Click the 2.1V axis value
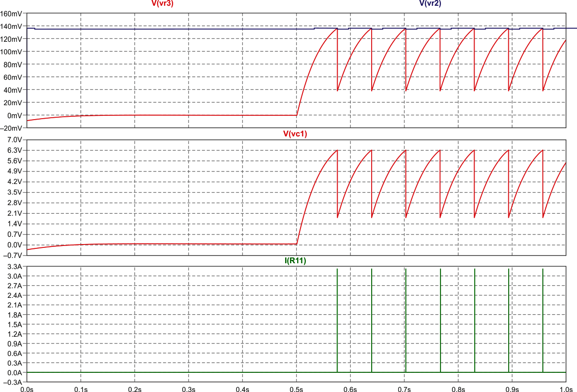The width and height of the screenshot is (577, 392). 16,214
